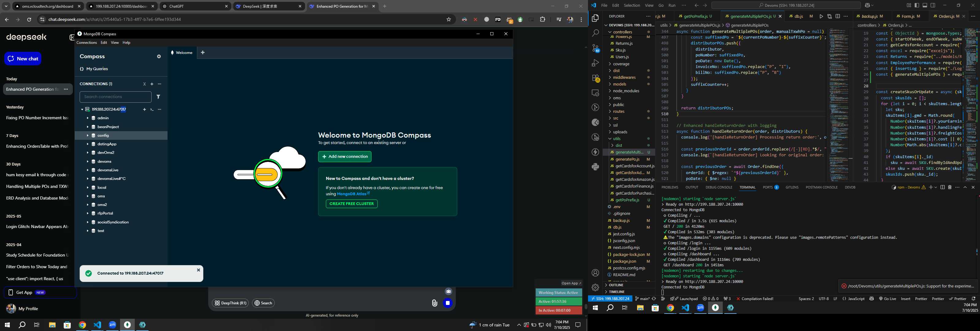This screenshot has height=331, width=980.
Task: Open Run and Debug view in VS Code
Action: tap(595, 63)
